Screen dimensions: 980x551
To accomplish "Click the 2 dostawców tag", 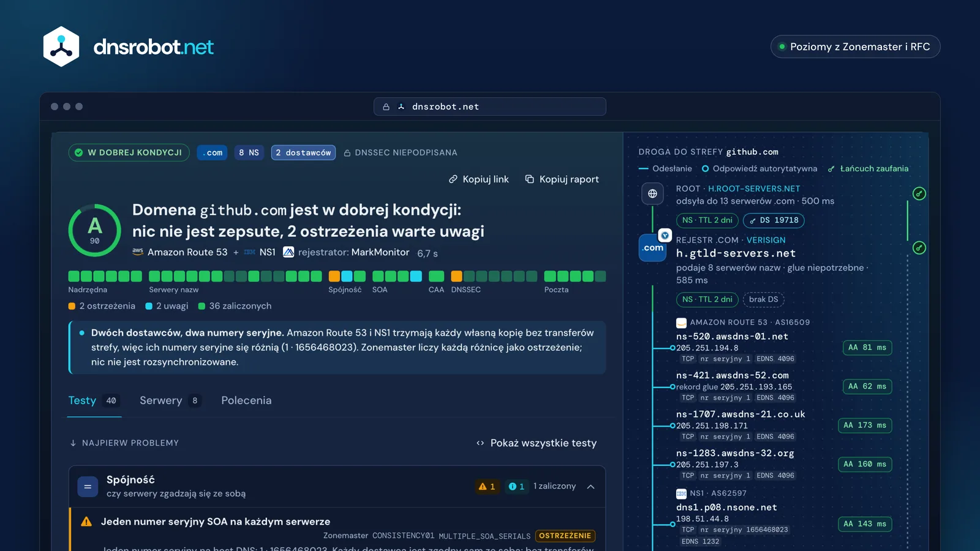I will pos(303,152).
